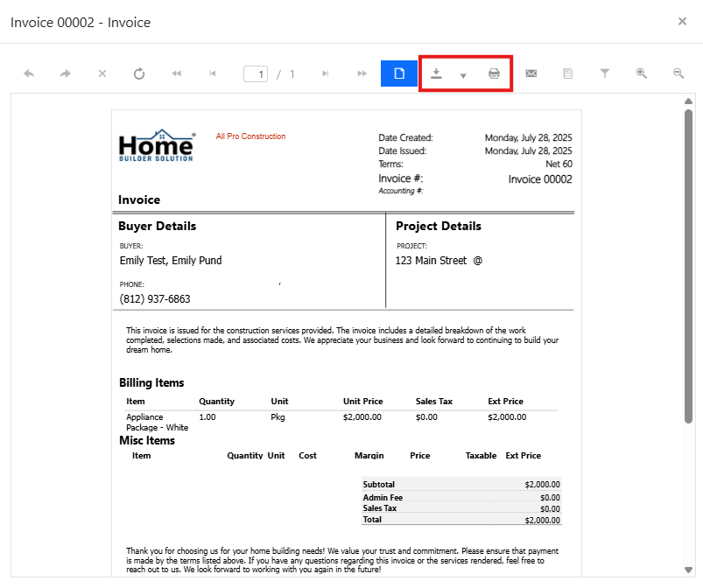Click the 'Taxable' column header

pyautogui.click(x=481, y=456)
